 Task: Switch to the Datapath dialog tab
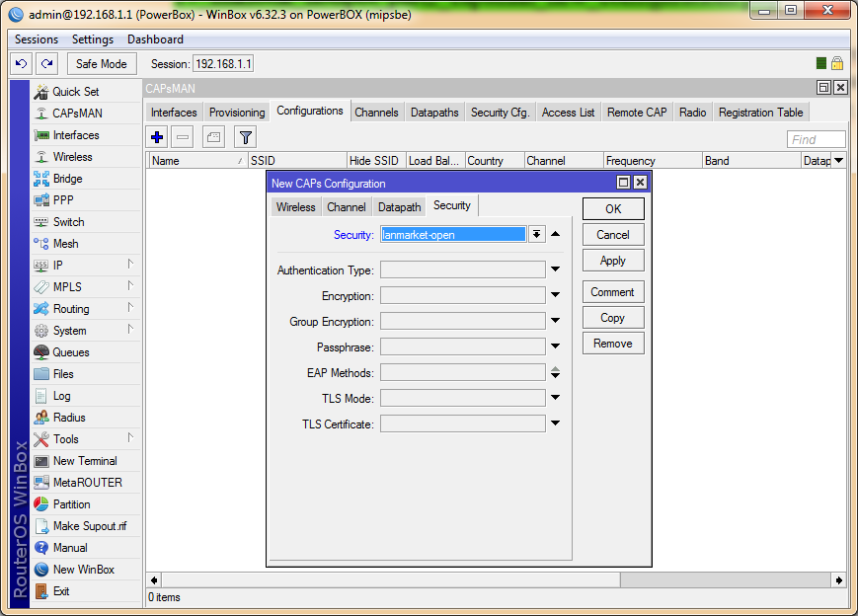[x=399, y=206]
